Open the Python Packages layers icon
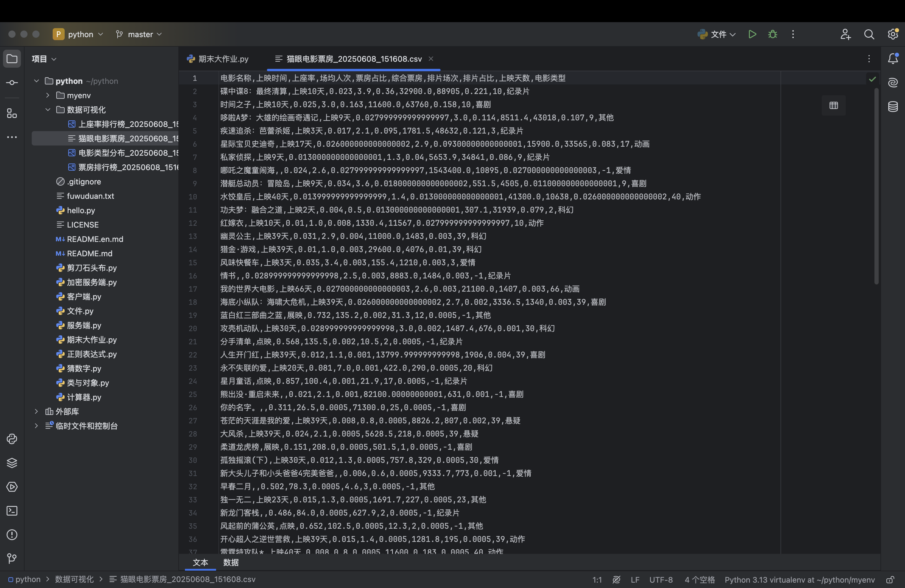This screenshot has width=905, height=588. click(x=12, y=463)
